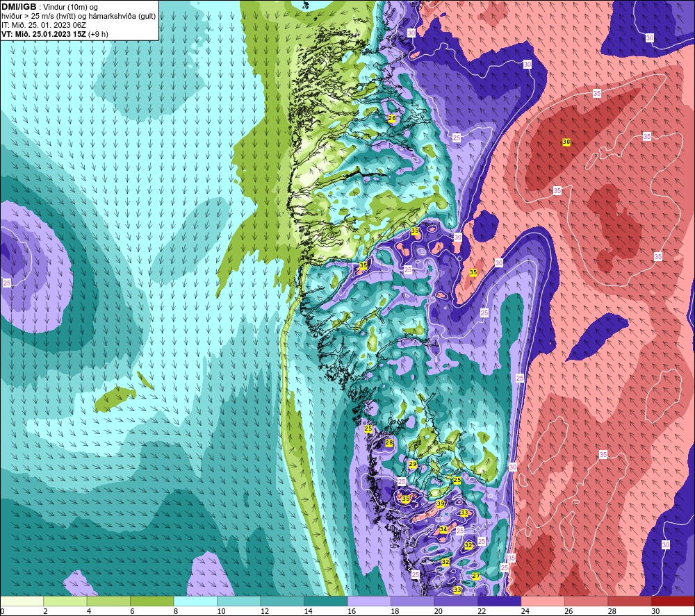Image resolution: width=695 pixels, height=616 pixels.
Task: Click the 24–26 m/s light pink legend swatch
Action: (543, 601)
